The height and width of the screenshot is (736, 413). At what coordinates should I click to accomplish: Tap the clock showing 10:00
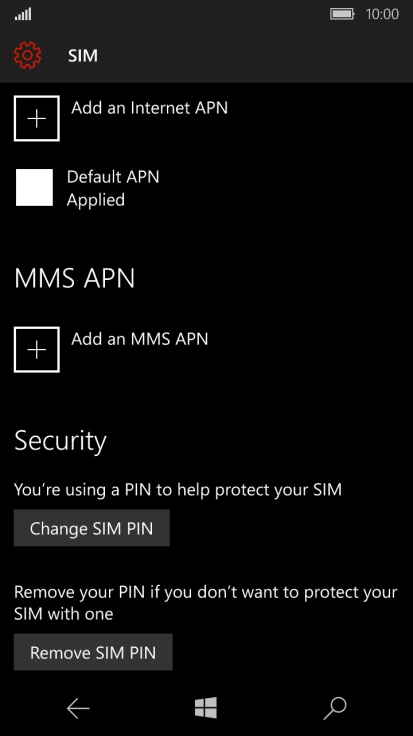click(x=382, y=14)
